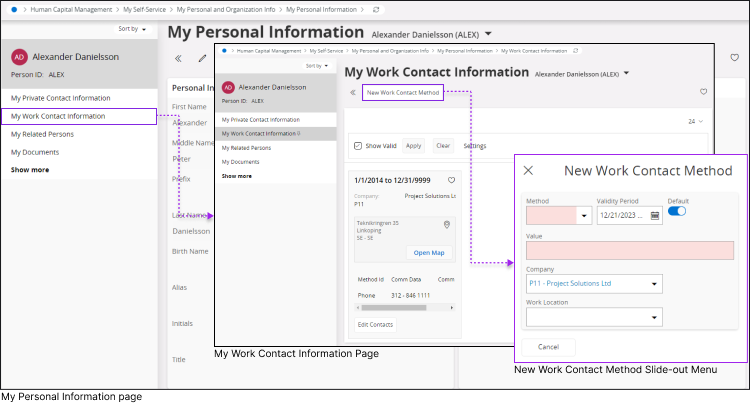
Task: Click the heart icon on contact card
Action: tap(452, 181)
